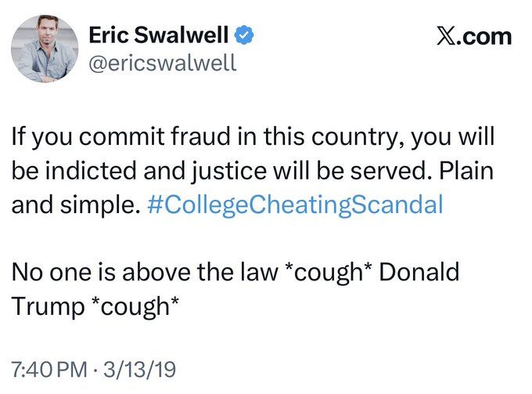Click the X logo in the corner
The image size is (532, 394).
coord(446,36)
